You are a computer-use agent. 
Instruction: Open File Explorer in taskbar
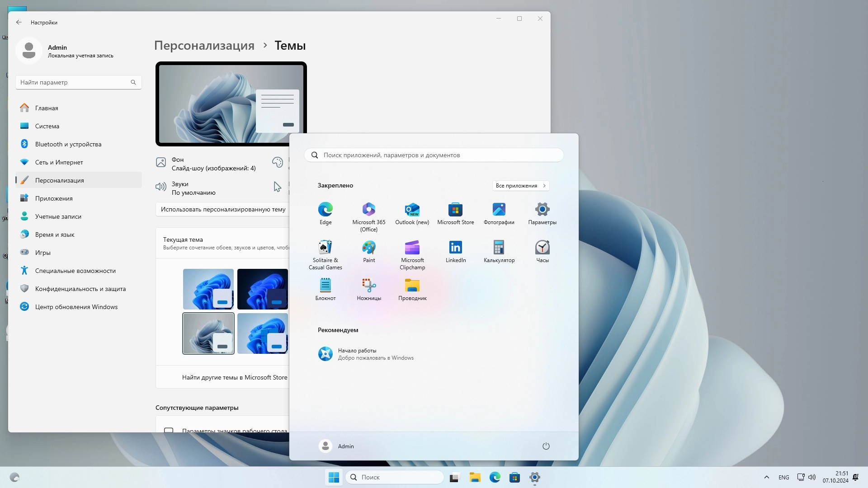pos(475,477)
